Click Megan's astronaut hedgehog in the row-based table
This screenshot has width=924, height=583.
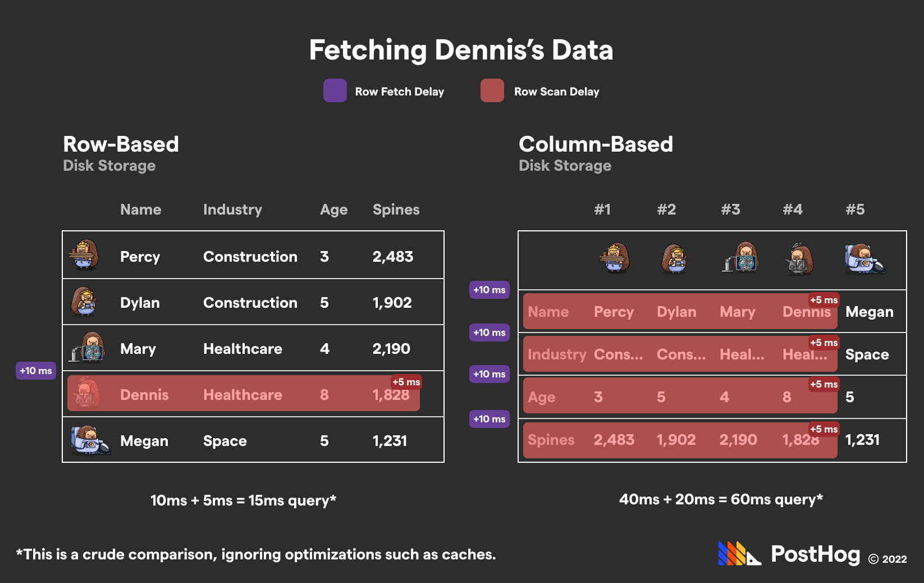[90, 440]
